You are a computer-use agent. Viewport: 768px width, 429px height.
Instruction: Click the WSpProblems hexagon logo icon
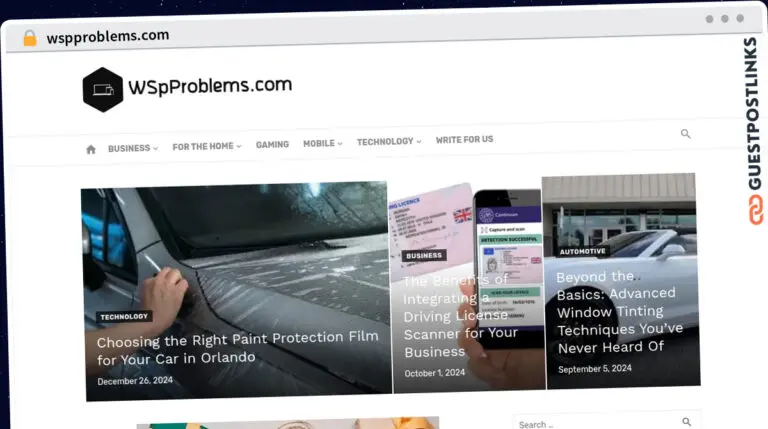pos(103,90)
